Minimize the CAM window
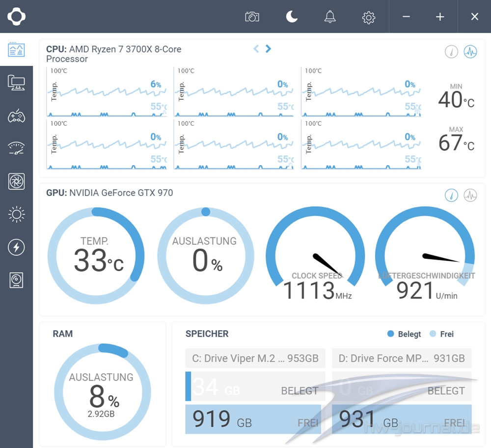The height and width of the screenshot is (448, 491). pos(406,17)
